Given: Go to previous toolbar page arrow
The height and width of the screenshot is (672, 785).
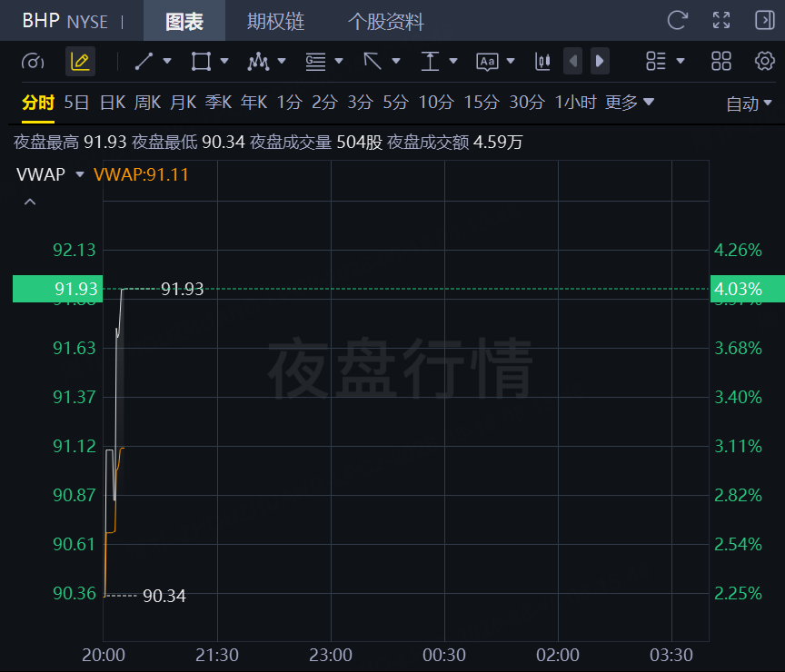Looking at the screenshot, I should 572,61.
